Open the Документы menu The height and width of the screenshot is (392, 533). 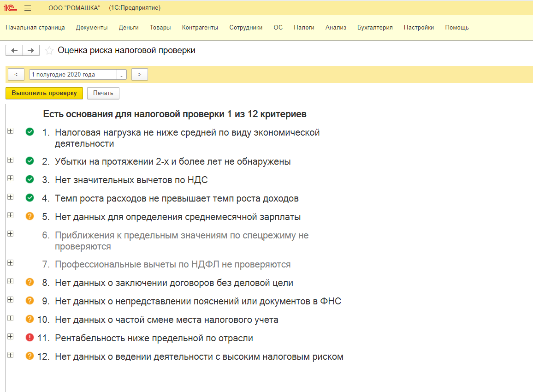[92, 28]
